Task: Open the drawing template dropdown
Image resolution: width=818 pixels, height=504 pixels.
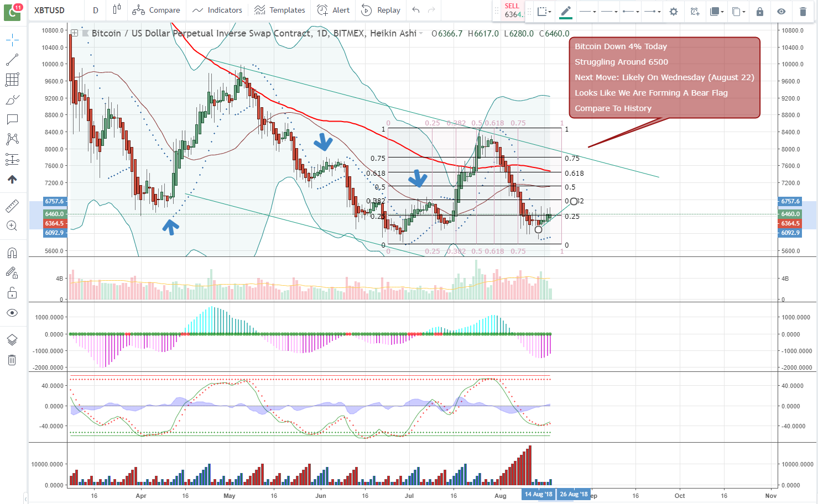Action: (x=544, y=11)
